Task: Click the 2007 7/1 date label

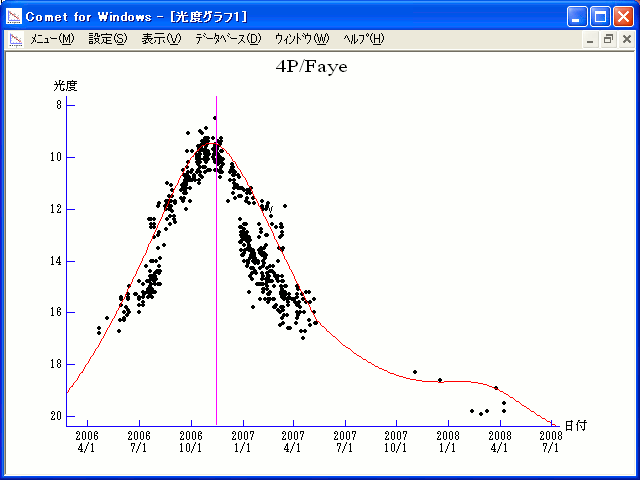Action: coord(345,442)
